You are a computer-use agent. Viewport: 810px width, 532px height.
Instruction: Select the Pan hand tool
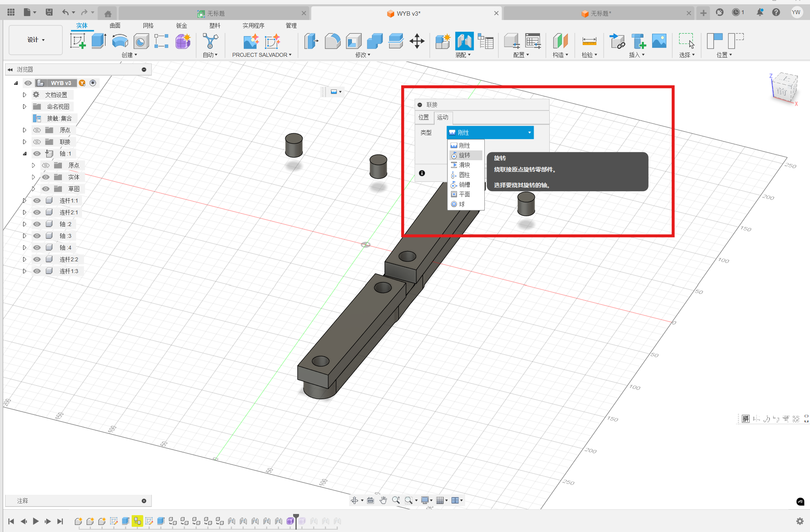(383, 500)
